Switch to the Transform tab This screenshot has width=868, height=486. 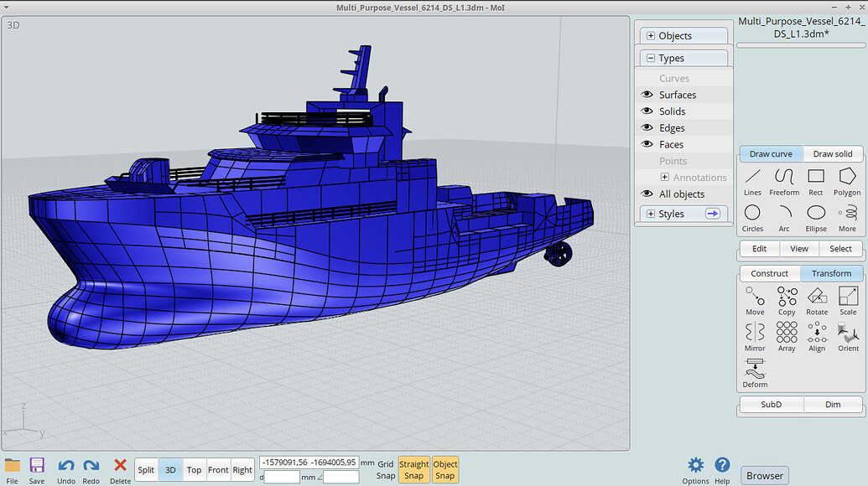[831, 273]
